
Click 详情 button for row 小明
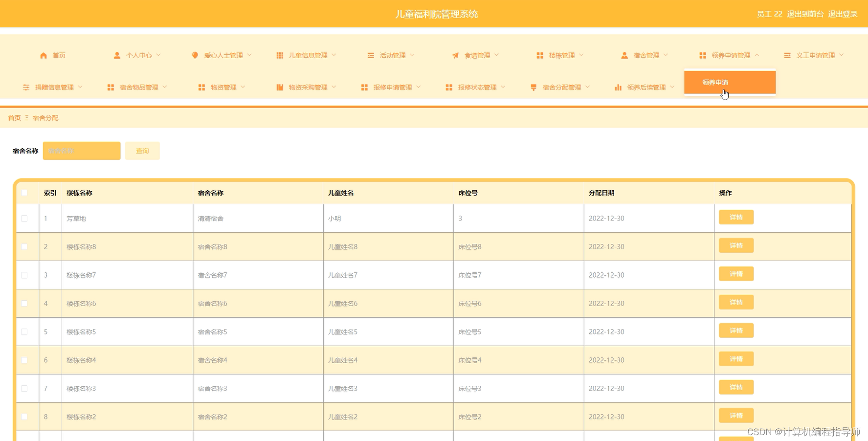(736, 217)
